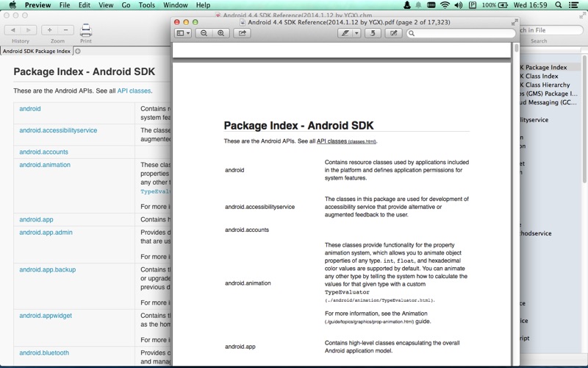Select the Package Index item in the CHM sidebar

pyautogui.click(x=543, y=67)
